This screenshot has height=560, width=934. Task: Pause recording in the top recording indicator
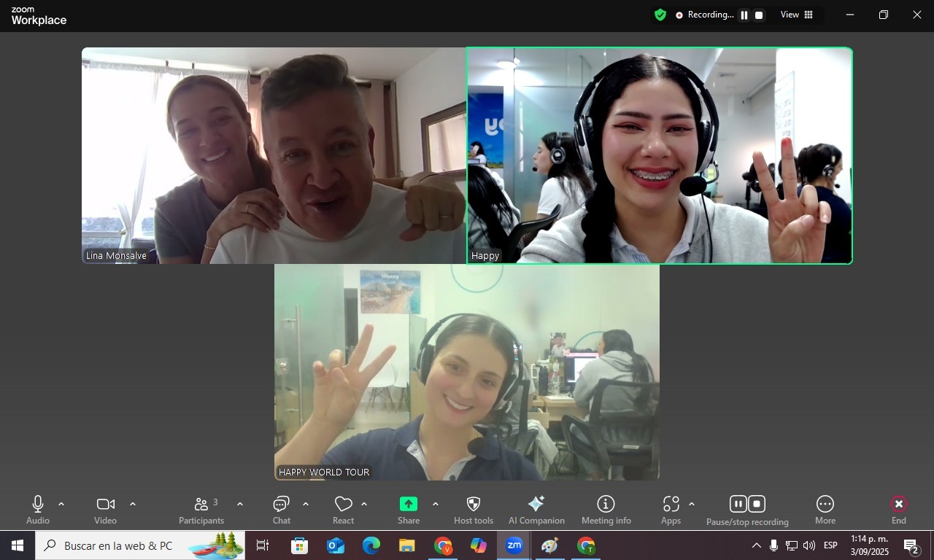[744, 15]
